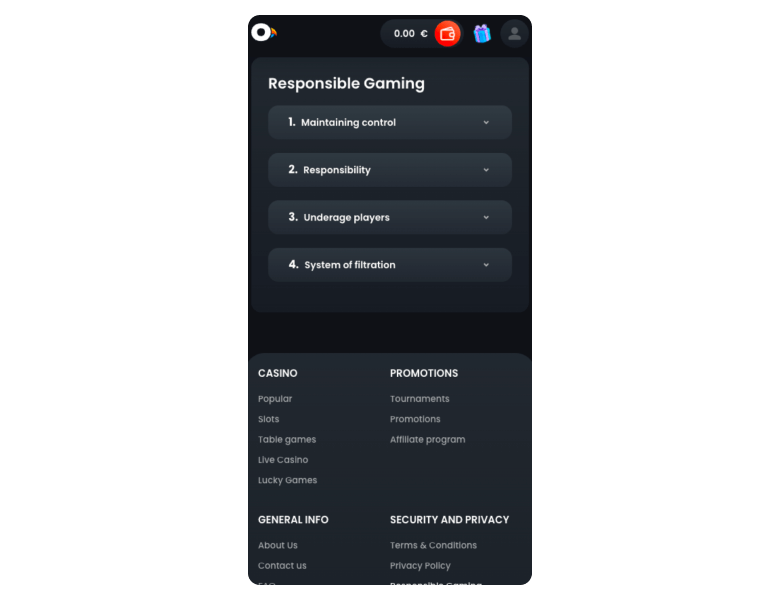Open Table games link
Image resolution: width=780 pixels, height=600 pixels.
point(287,440)
